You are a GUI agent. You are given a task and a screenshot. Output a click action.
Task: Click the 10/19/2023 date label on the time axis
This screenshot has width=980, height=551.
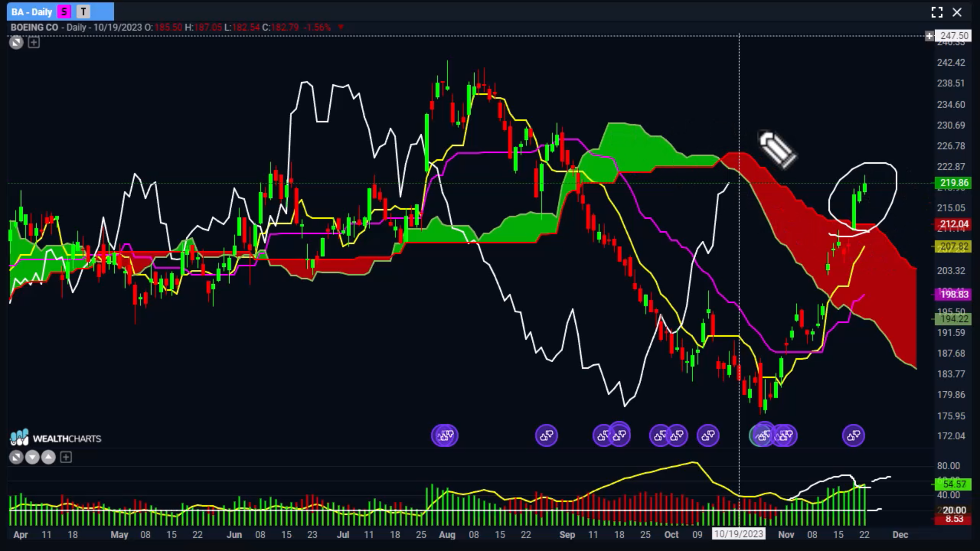739,534
